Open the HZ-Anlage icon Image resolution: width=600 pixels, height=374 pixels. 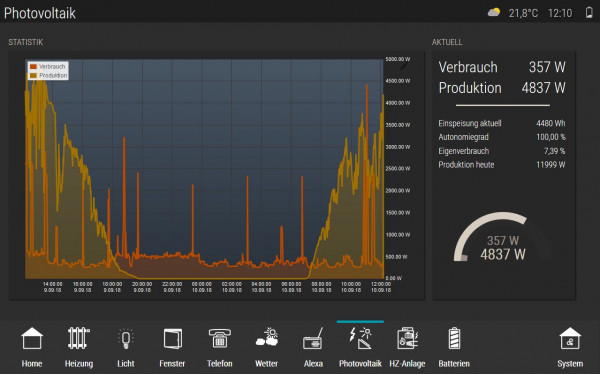coord(407,338)
